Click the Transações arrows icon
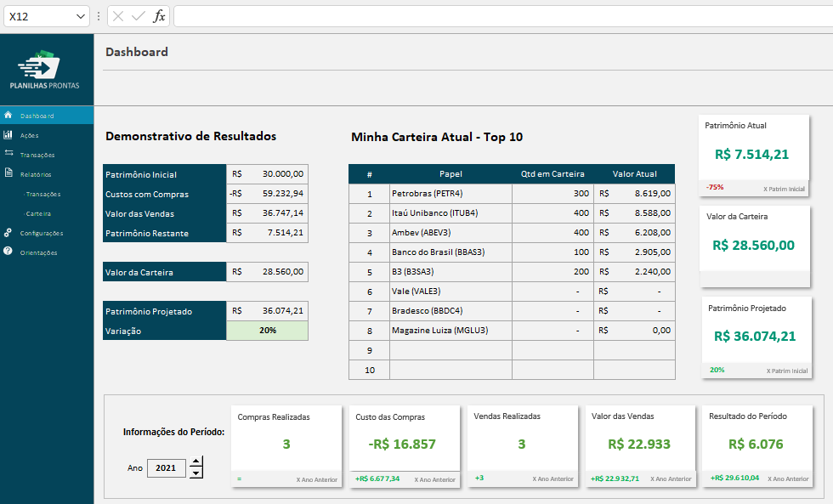Viewport: 833px width, 504px height. point(8,153)
